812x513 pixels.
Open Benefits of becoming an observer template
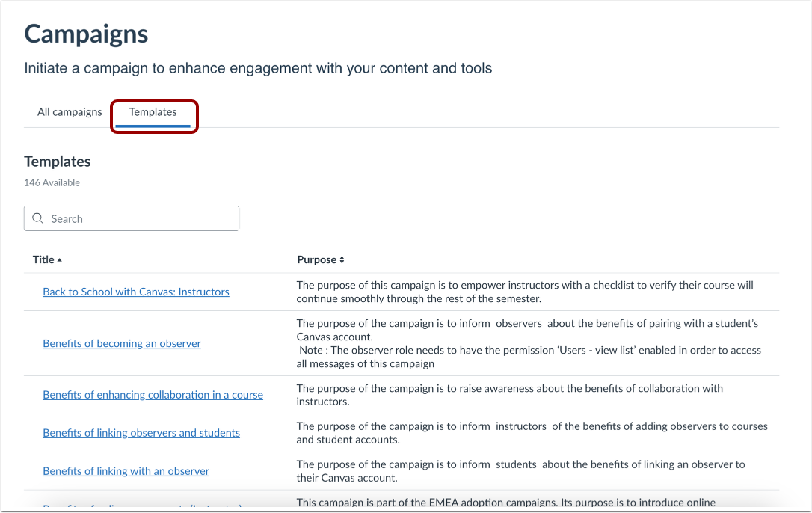[122, 343]
